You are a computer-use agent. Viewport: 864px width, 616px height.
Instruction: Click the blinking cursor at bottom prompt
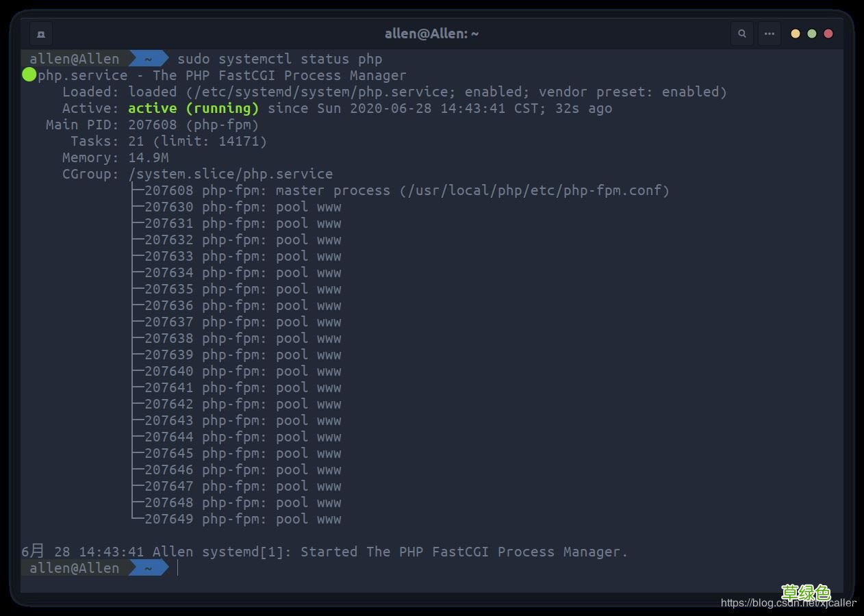coord(177,568)
